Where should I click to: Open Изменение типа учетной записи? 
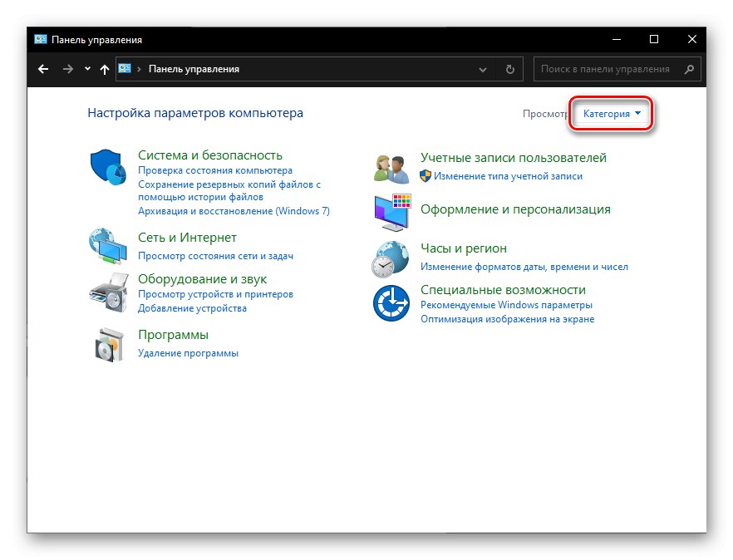[x=502, y=176]
